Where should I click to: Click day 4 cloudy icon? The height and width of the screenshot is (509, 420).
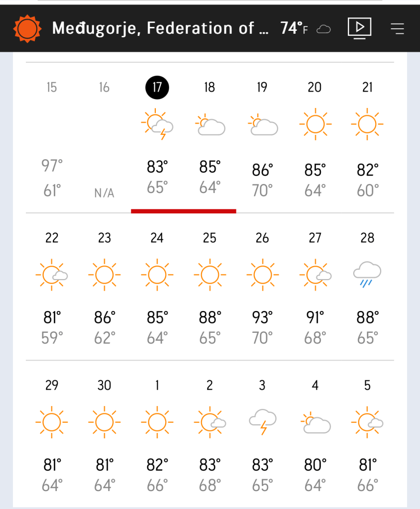[x=315, y=423]
